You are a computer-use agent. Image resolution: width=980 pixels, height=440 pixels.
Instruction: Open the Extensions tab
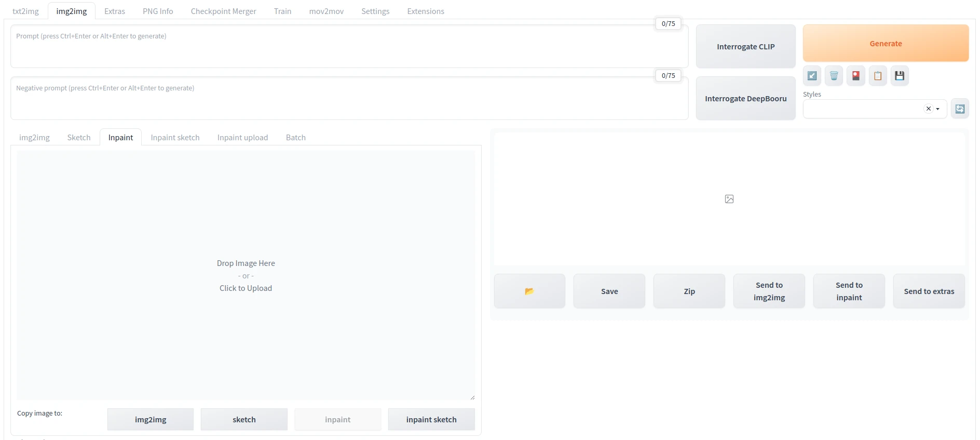point(425,11)
